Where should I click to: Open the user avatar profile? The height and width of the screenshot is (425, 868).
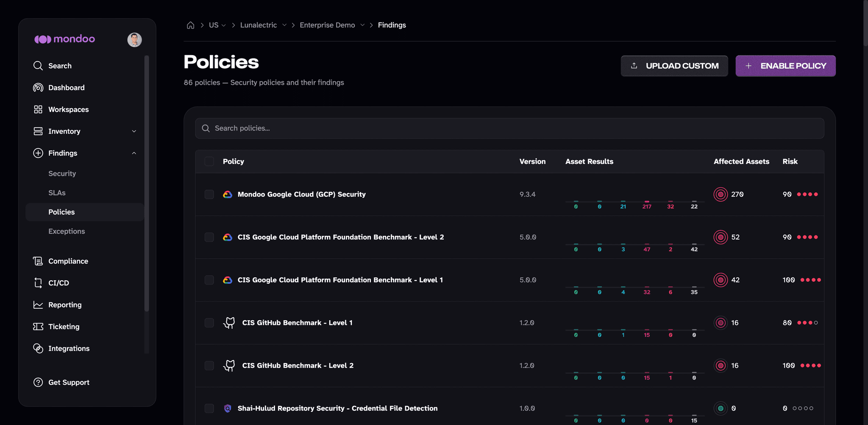pos(134,39)
